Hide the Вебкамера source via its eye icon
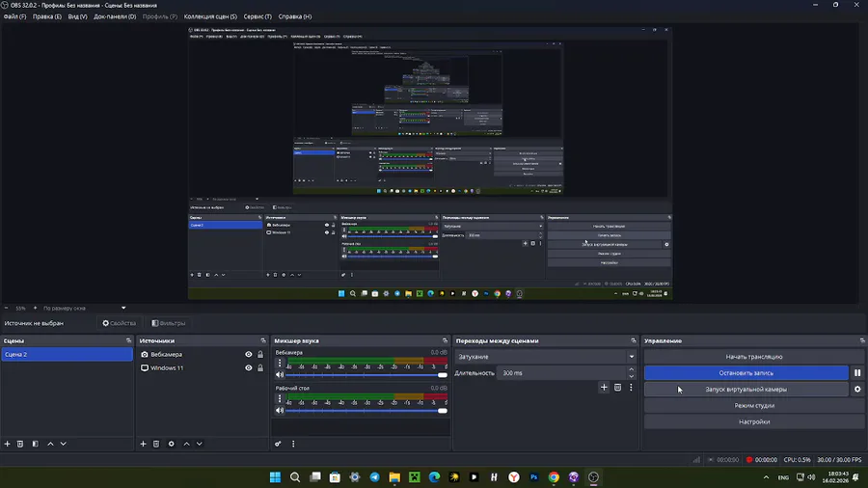 click(249, 354)
